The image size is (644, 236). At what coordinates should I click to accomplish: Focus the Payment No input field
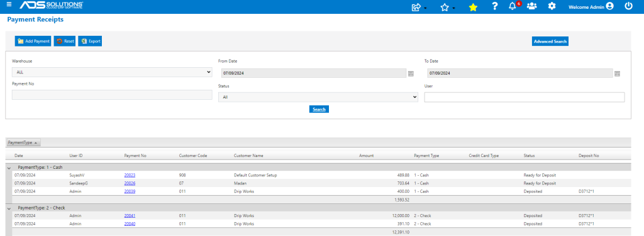click(112, 95)
